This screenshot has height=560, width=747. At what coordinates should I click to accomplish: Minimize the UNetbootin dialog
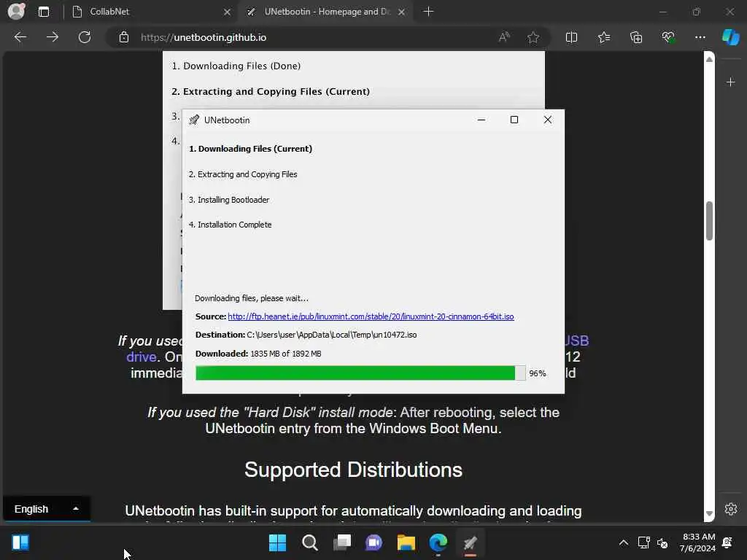click(x=481, y=120)
